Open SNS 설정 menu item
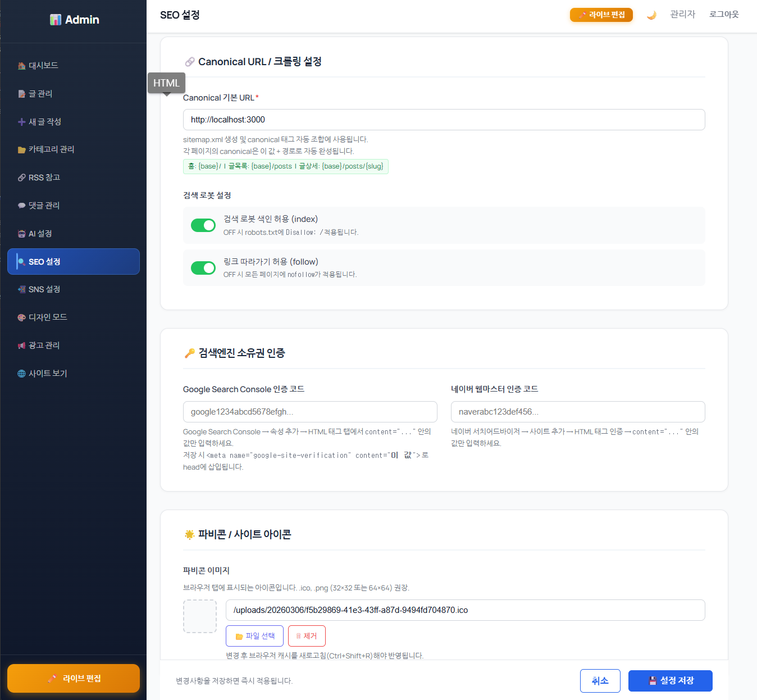Image resolution: width=757 pixels, height=700 pixels. tap(44, 289)
